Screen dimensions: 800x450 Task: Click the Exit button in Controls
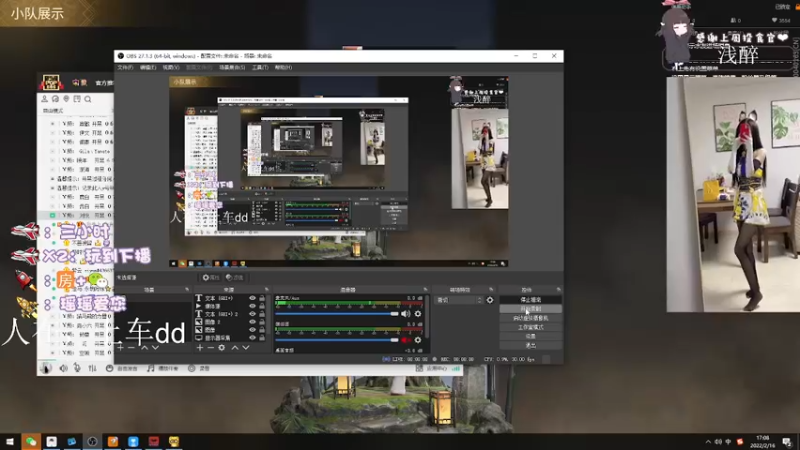click(x=531, y=345)
